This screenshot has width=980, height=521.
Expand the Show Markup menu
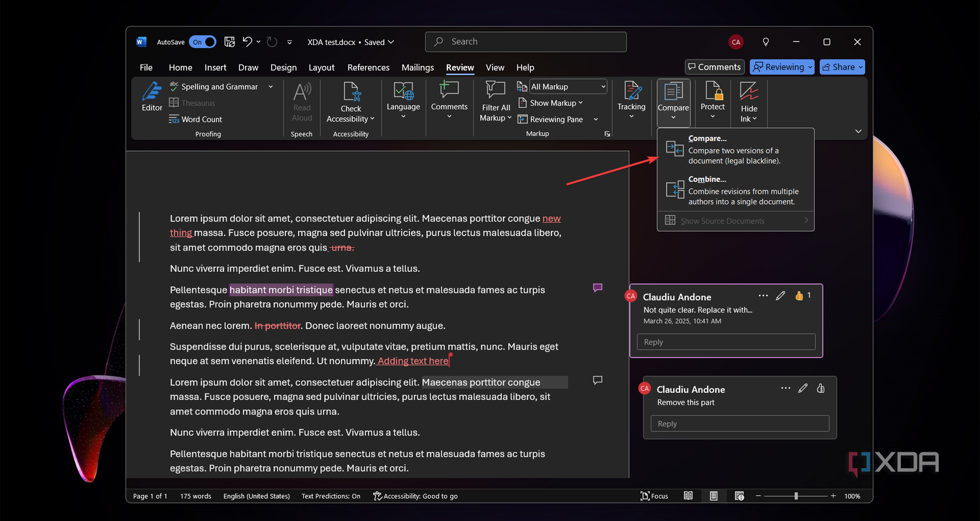pyautogui.click(x=551, y=103)
